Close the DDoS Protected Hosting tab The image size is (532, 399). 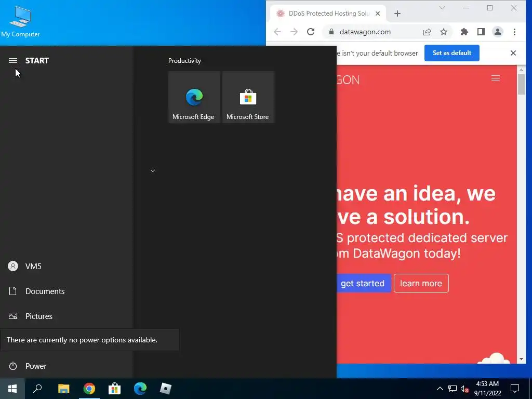378,14
